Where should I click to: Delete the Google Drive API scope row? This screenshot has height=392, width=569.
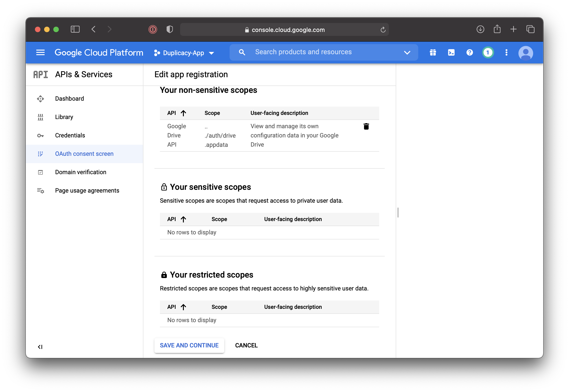(x=366, y=126)
